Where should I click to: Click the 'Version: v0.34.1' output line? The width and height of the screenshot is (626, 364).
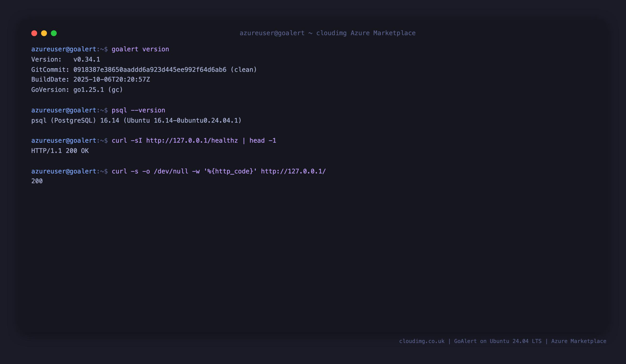click(x=66, y=59)
